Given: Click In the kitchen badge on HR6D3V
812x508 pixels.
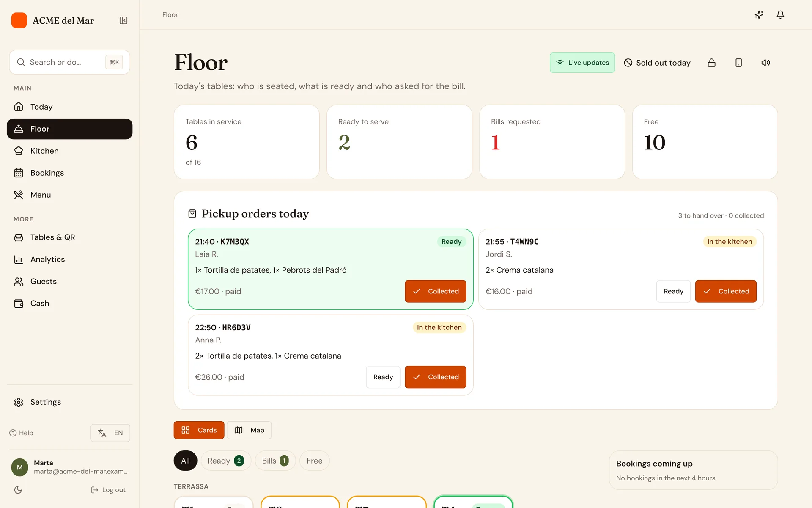Looking at the screenshot, I should coord(439,327).
